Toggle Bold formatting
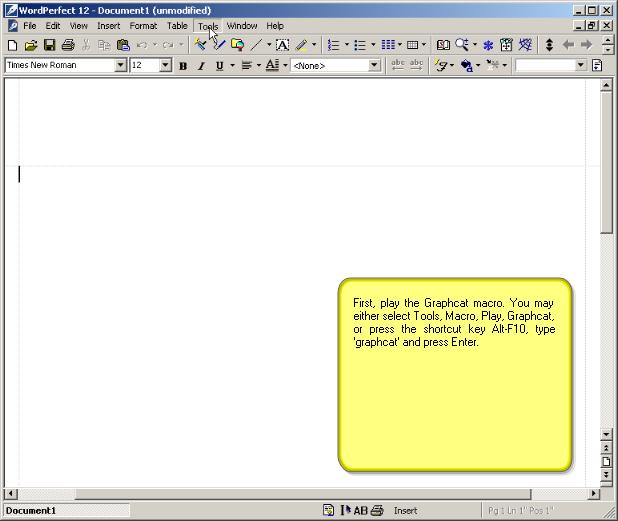618x521 pixels. pos(183,66)
